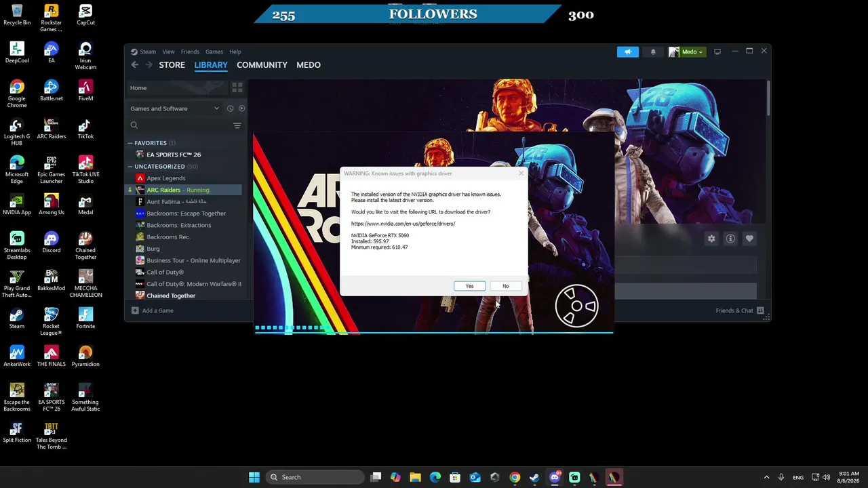
Task: Open Discord from the taskbar
Action: 555,477
